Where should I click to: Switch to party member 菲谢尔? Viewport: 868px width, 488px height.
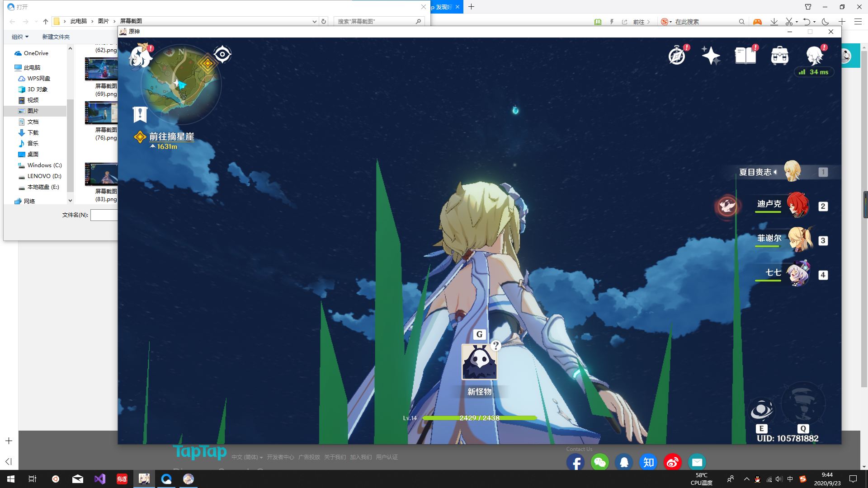[791, 239]
